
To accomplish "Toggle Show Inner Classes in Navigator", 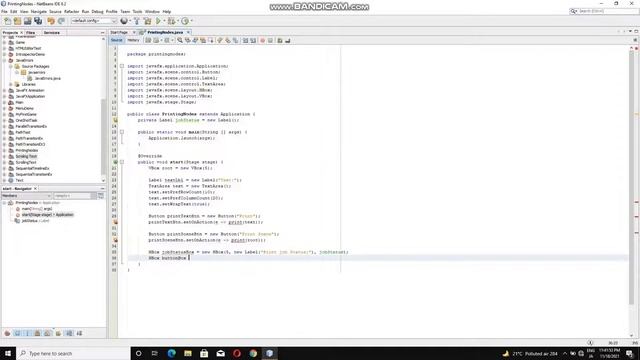I will tap(48, 333).
